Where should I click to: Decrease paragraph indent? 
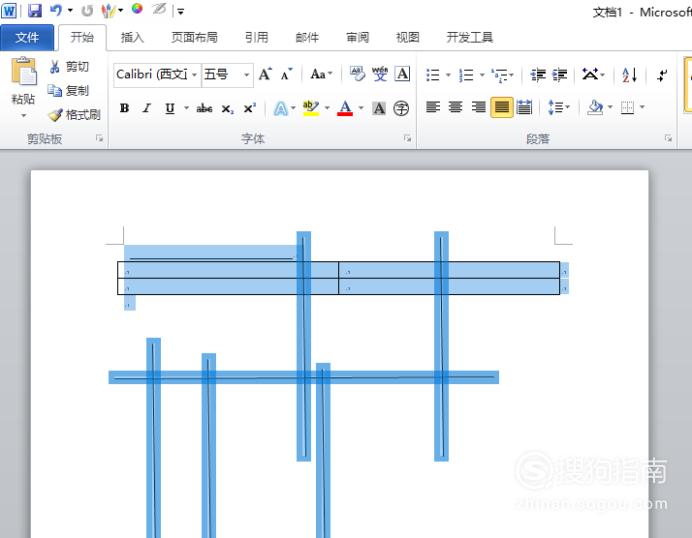tap(538, 75)
